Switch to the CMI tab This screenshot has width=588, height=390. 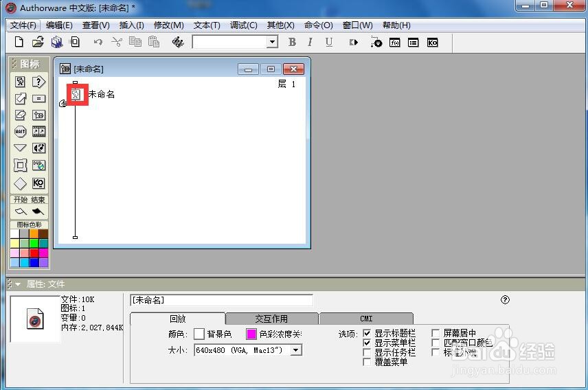click(x=366, y=319)
